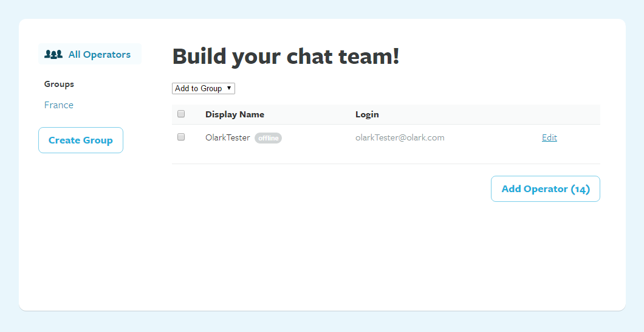Toggle the select-all operators checkbox
Screen dimensions: 644x332
coord(181,114)
